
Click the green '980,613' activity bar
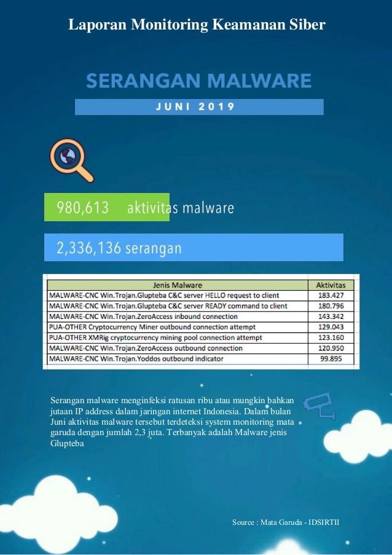pyautogui.click(x=107, y=207)
